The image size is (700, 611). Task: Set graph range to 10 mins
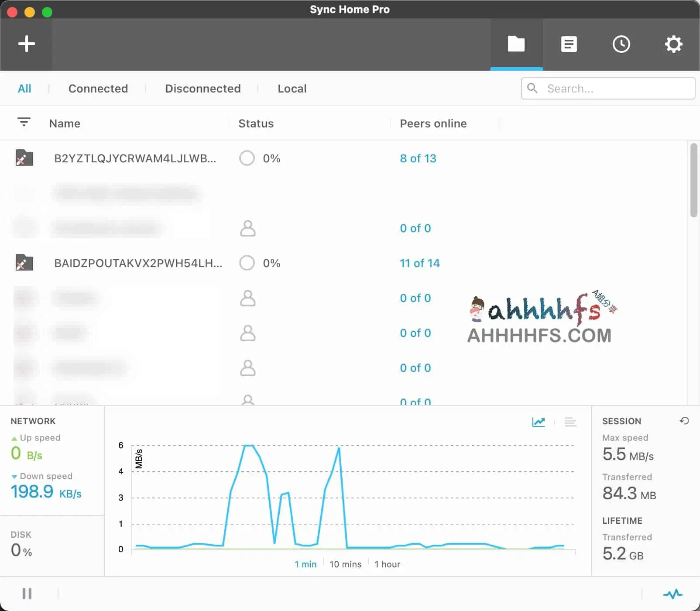click(345, 564)
